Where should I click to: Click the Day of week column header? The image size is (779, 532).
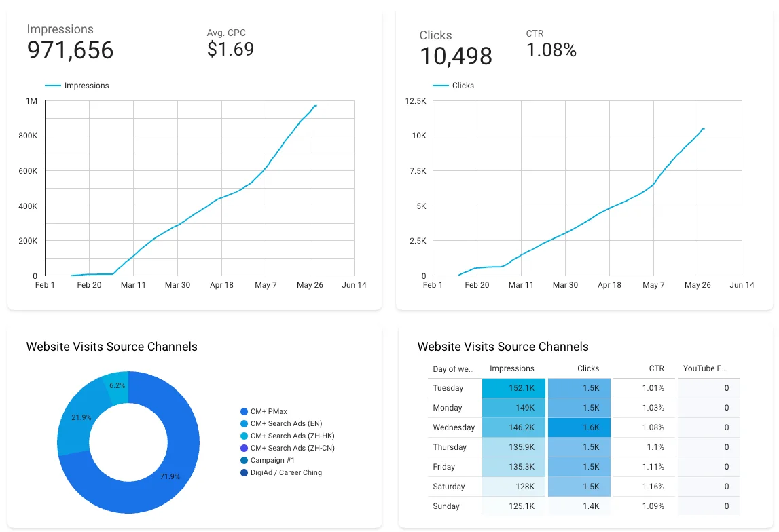(x=453, y=369)
